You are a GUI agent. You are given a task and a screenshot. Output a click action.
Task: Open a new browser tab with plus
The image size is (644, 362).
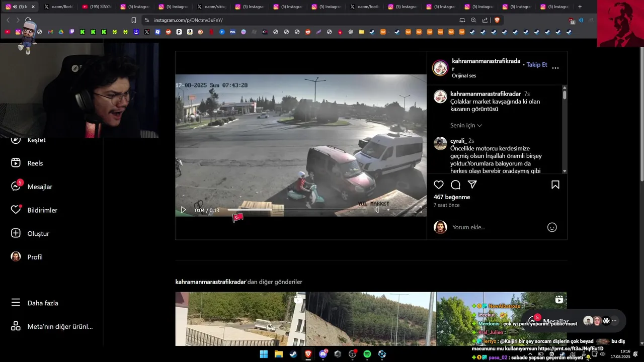pyautogui.click(x=580, y=7)
